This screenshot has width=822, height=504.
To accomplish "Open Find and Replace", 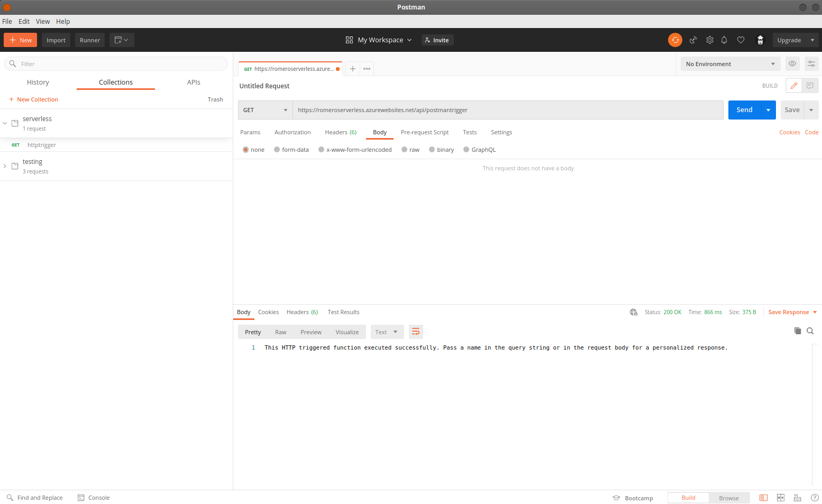I will point(34,498).
